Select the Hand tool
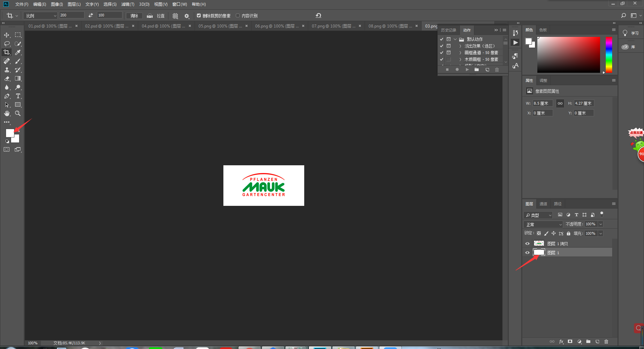Image resolution: width=644 pixels, height=349 pixels. pyautogui.click(x=7, y=113)
